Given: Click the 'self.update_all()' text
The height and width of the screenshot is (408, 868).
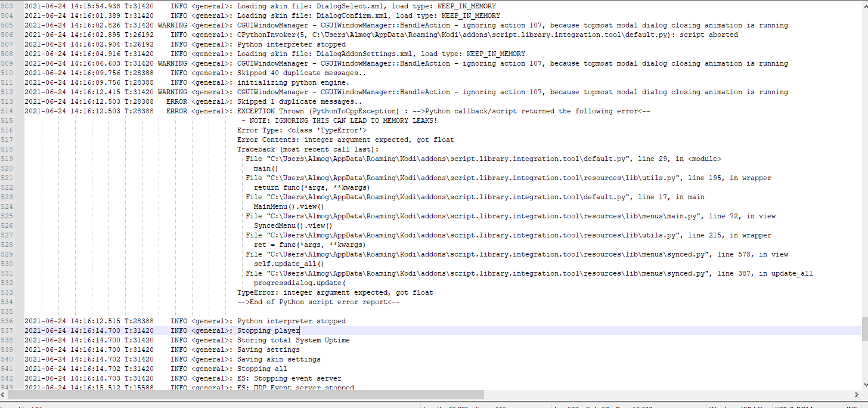Looking at the screenshot, I should point(289,264).
